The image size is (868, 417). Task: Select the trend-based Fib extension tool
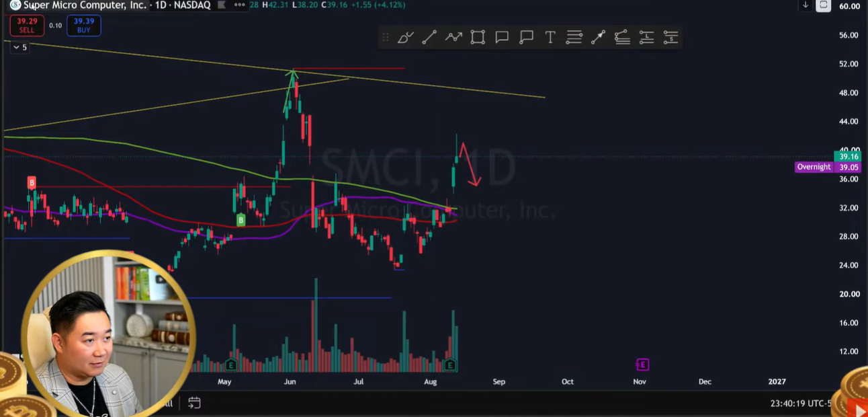(x=622, y=38)
